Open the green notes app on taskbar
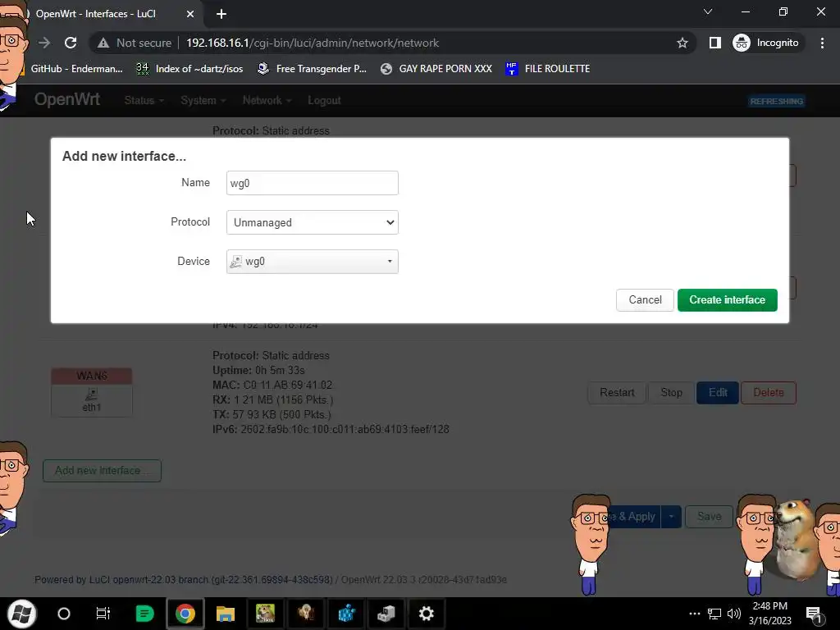 pyautogui.click(x=144, y=614)
